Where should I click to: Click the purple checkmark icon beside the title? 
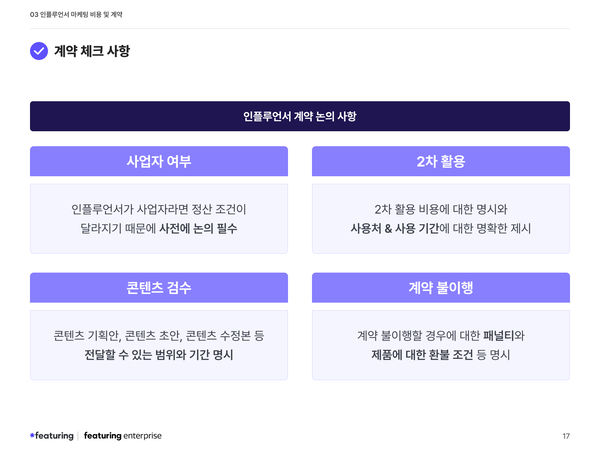pos(39,51)
